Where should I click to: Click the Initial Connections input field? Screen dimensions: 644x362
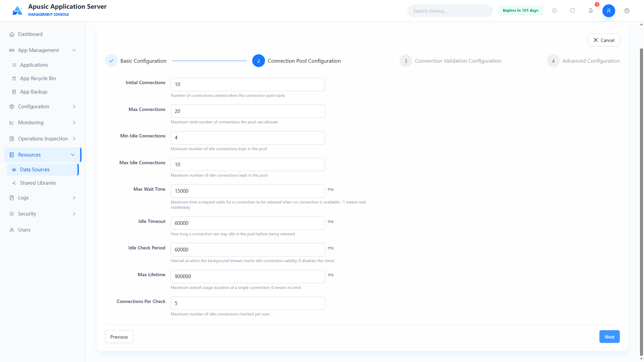[248, 84]
